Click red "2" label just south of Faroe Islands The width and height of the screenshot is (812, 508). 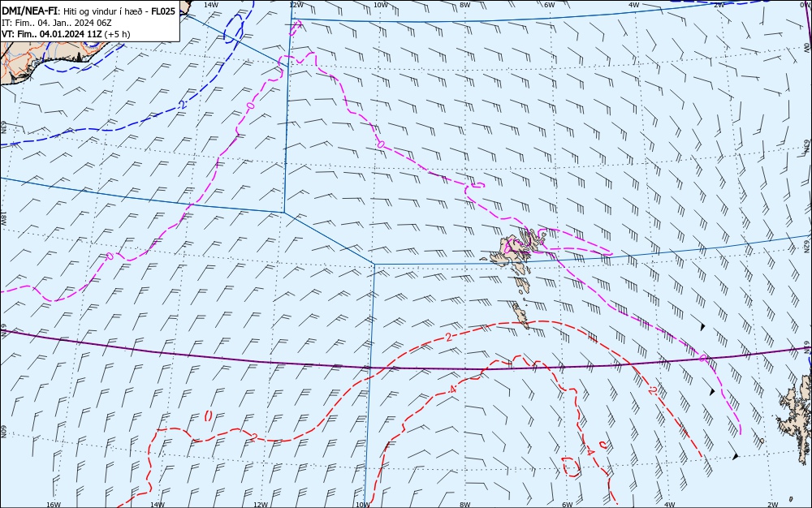pos(448,338)
